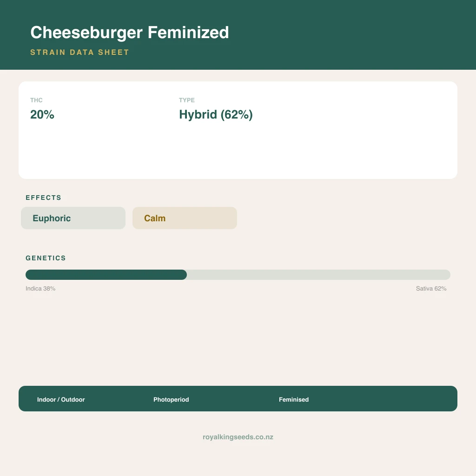476x476 pixels.
Task: Click the Indica 38% label
Action: pyautogui.click(x=40, y=288)
